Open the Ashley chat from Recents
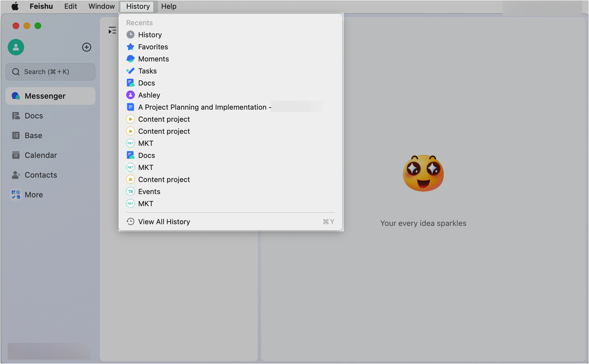This screenshot has height=364, width=589. coord(149,95)
